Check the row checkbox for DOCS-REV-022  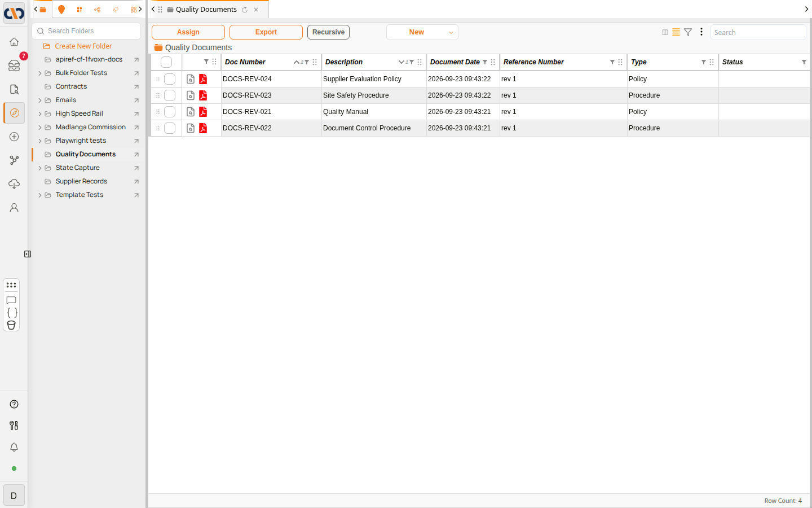(170, 128)
